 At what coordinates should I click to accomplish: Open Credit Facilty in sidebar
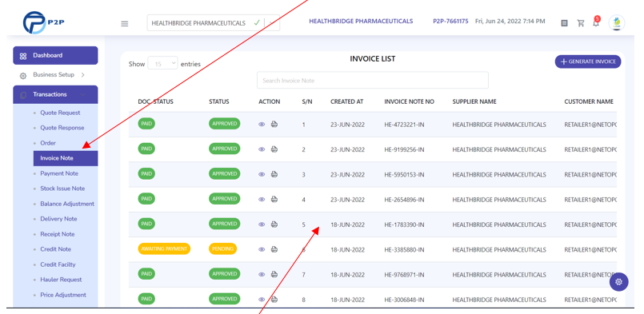pyautogui.click(x=58, y=264)
